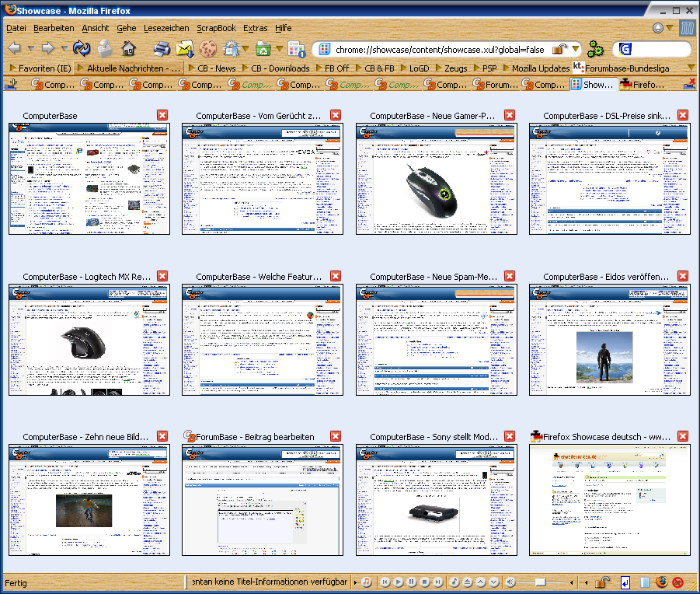Open the CB - News bookmark folder
700x594 pixels.
(x=212, y=68)
